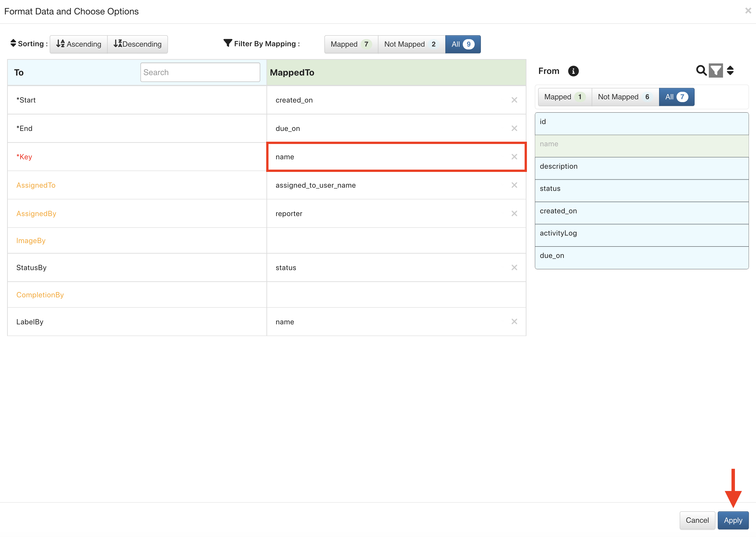Click the filter funnel icon in the From panel
Viewport: 756px width, 537px height.
716,71
